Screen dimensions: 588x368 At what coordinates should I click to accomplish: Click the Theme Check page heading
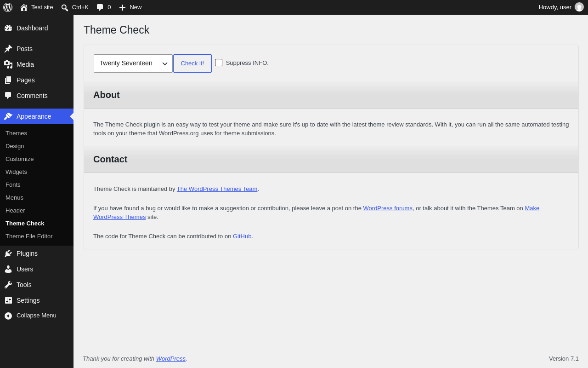(116, 30)
